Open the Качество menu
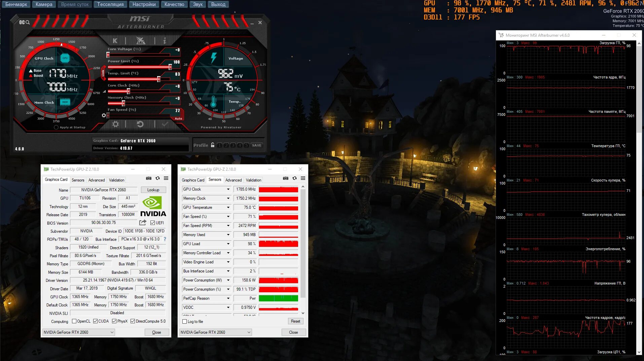Image resolution: width=644 pixels, height=361 pixels. (174, 4)
